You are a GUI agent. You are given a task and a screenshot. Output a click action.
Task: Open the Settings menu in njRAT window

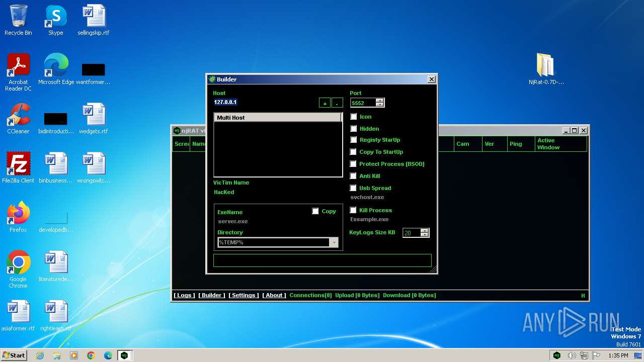[244, 295]
